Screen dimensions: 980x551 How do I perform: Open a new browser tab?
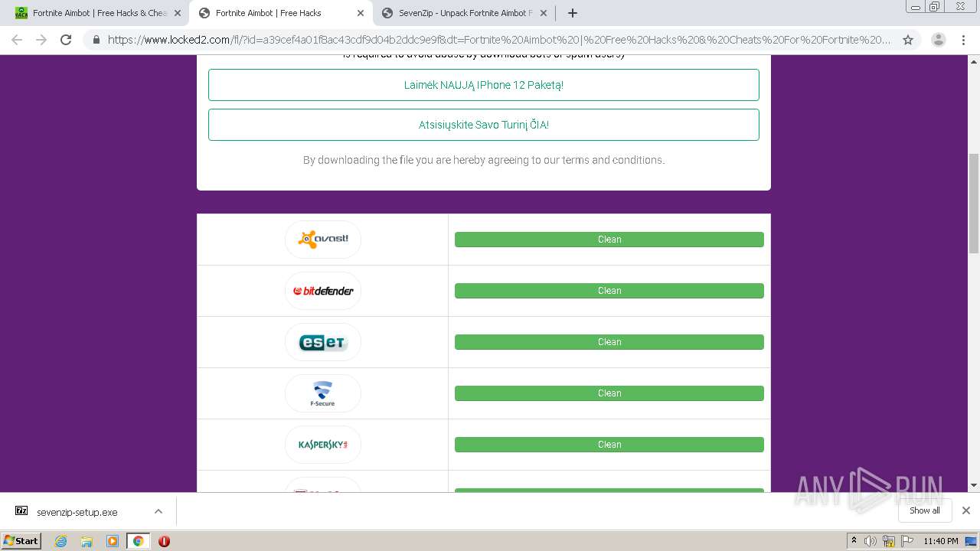point(572,13)
